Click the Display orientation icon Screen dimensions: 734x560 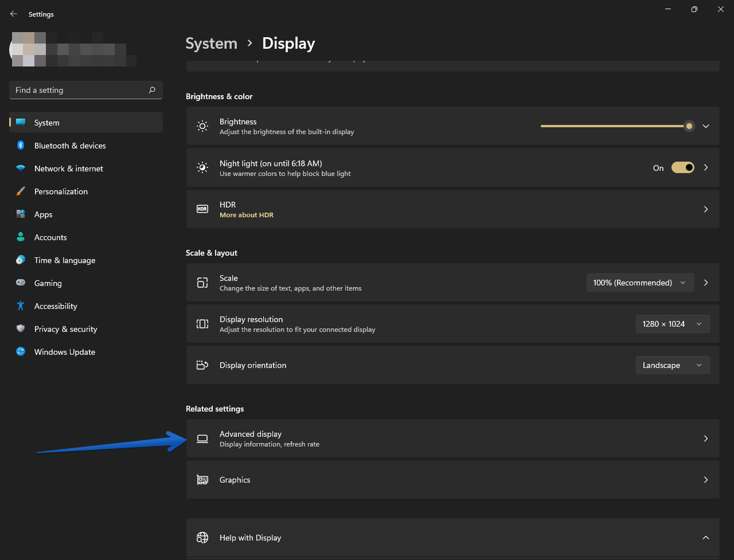coord(202,365)
